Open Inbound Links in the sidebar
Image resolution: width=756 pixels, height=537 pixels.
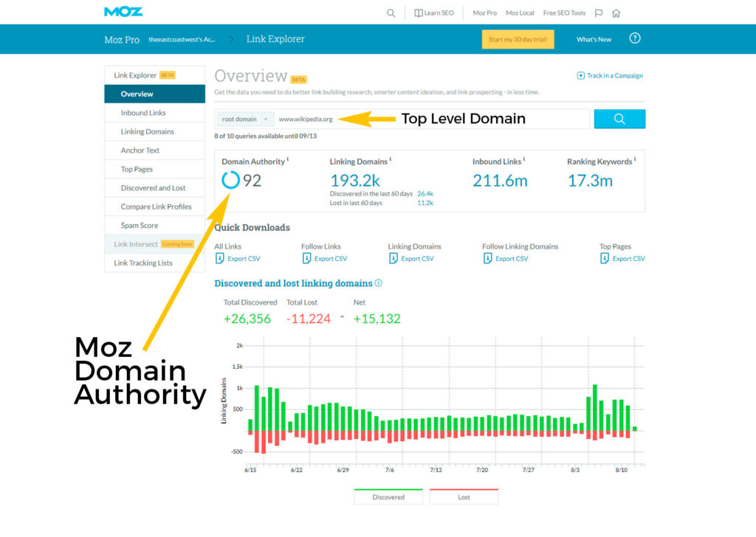point(155,113)
